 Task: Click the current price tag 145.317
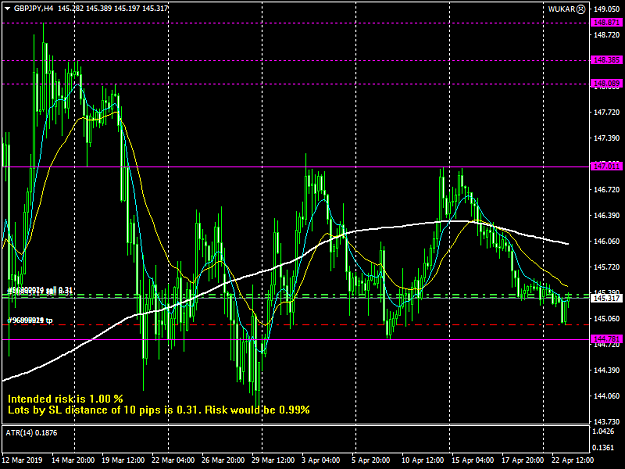(606, 298)
